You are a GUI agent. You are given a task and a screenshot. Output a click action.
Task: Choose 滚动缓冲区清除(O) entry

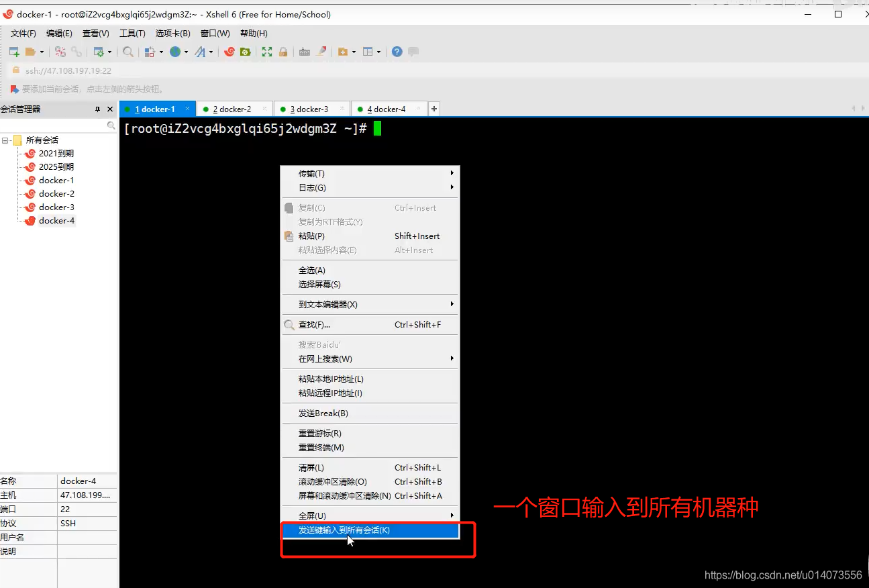click(x=370, y=482)
